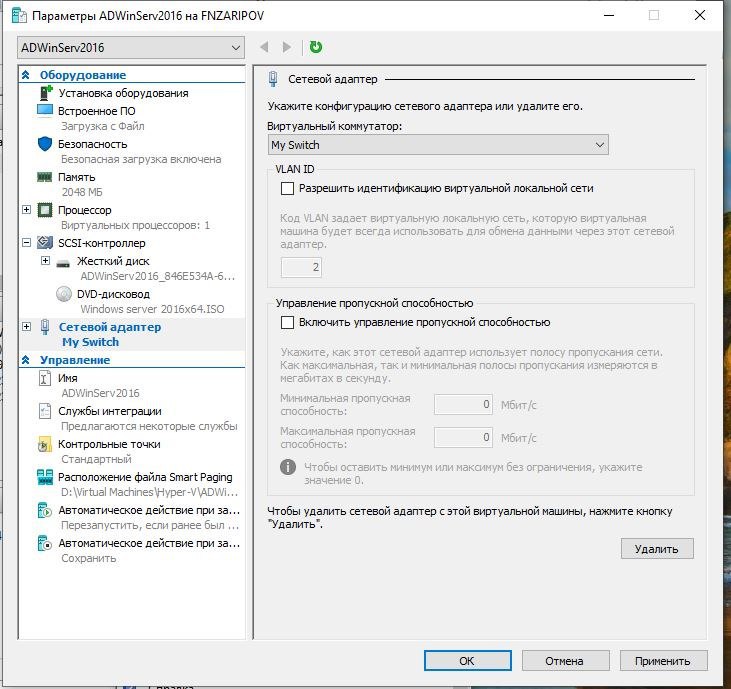Click the green refresh icon
This screenshot has height=689, width=731.
point(316,47)
